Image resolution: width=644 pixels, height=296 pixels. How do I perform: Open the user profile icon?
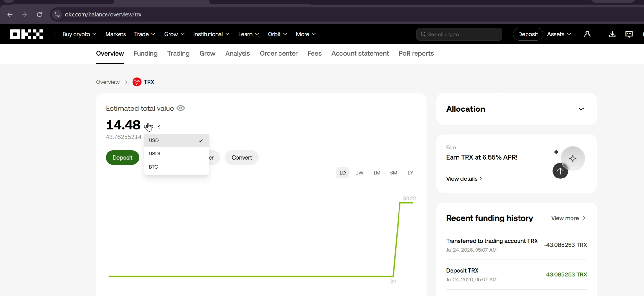[587, 34]
